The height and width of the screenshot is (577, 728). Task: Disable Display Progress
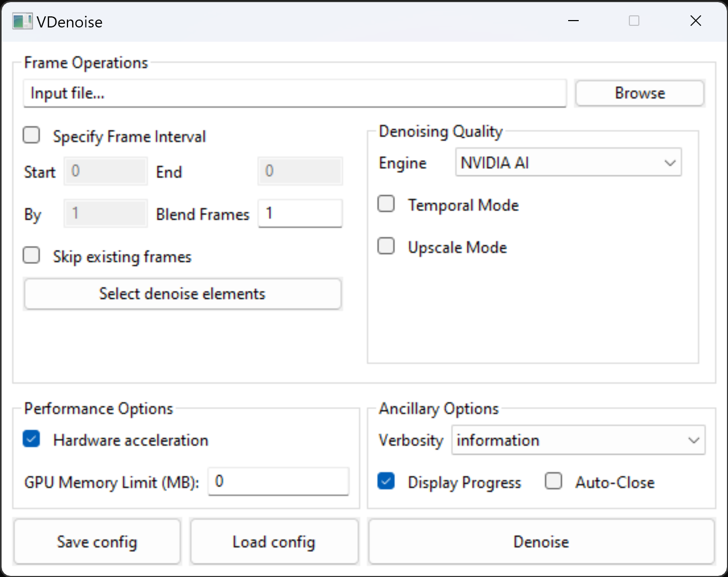coord(386,481)
